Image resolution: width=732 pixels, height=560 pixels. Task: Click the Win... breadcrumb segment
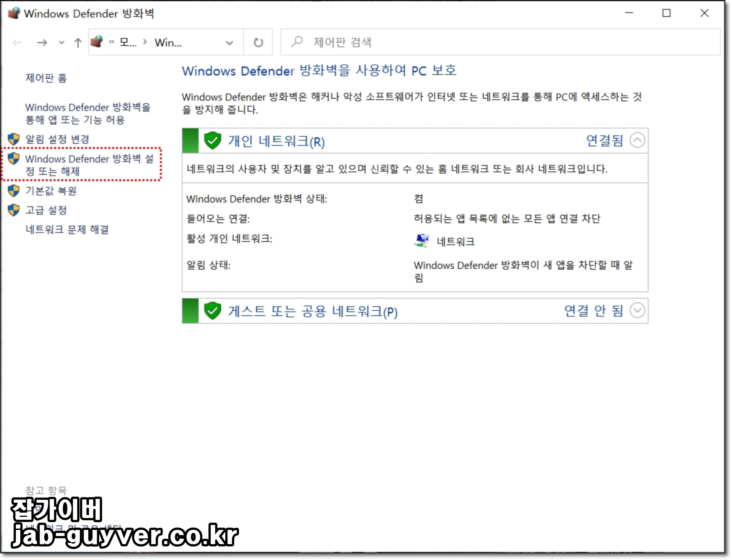[x=168, y=42]
